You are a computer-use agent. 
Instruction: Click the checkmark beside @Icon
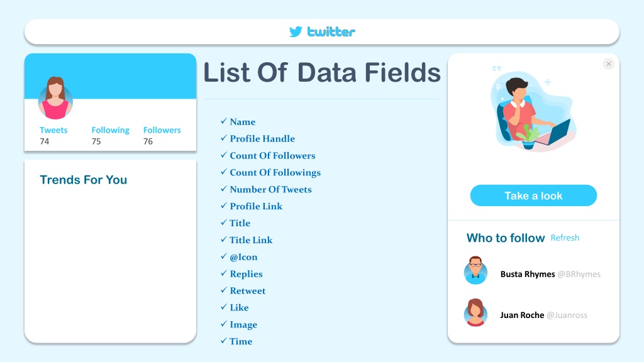224,256
